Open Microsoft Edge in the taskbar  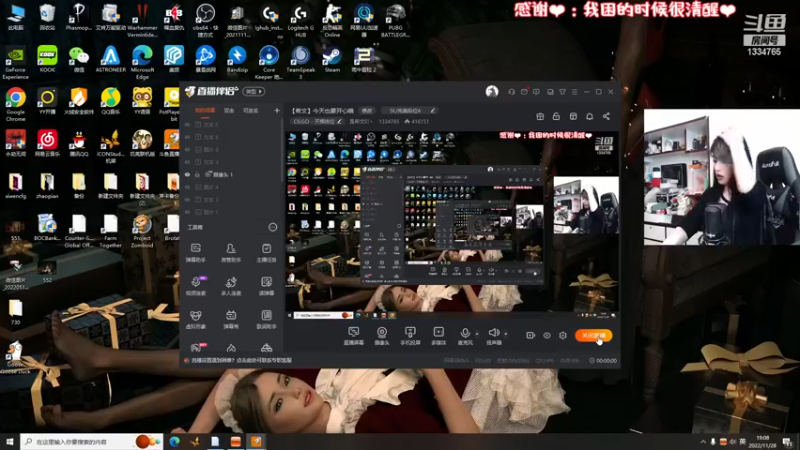(174, 441)
